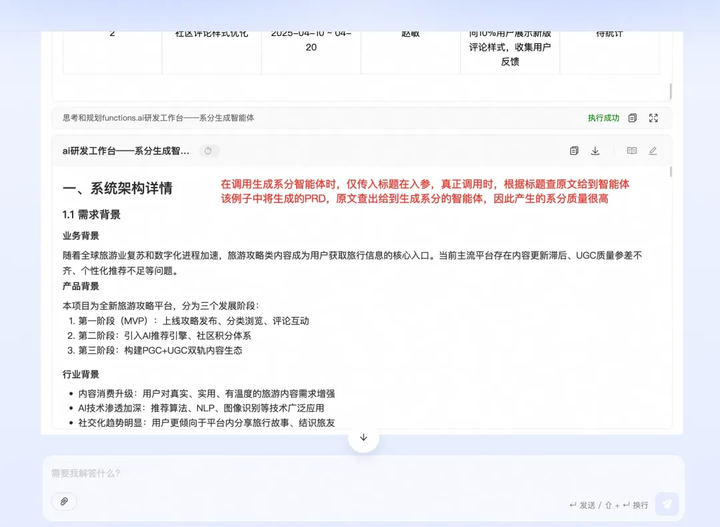
Task: Send the message with the paper-plane button
Action: coord(667,504)
